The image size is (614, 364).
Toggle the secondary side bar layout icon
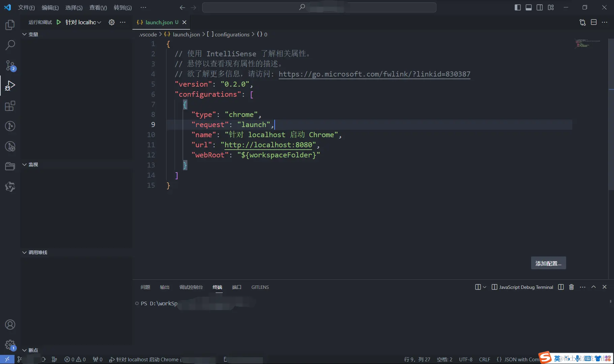540,7
